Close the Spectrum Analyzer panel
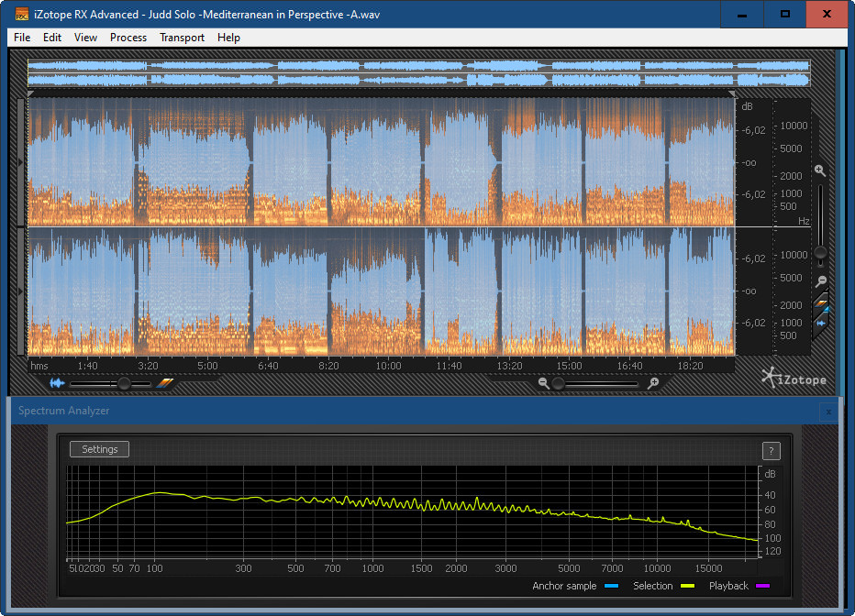 827,412
